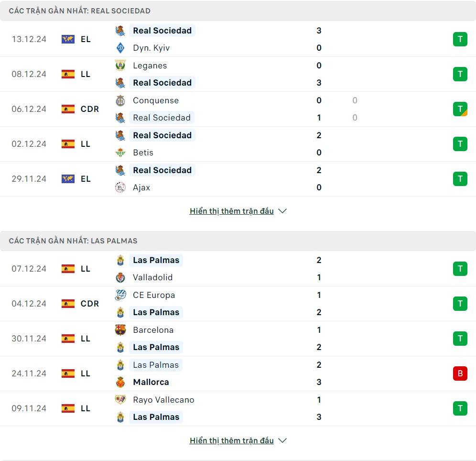Open 'Hiển thị thêm trận đấu' under Las Palmas
The image size is (476, 461).
point(231,440)
